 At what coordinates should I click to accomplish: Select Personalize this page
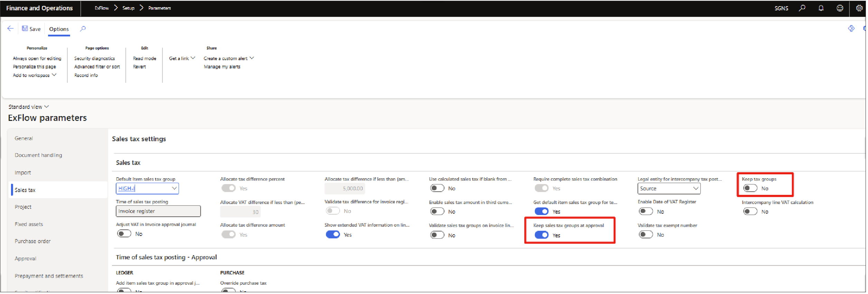point(35,67)
